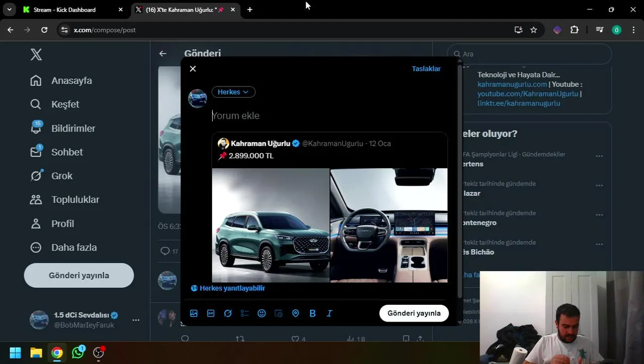Click site information icon in address bar
Image resolution: width=644 pixels, height=364 pixels.
[x=64, y=30]
